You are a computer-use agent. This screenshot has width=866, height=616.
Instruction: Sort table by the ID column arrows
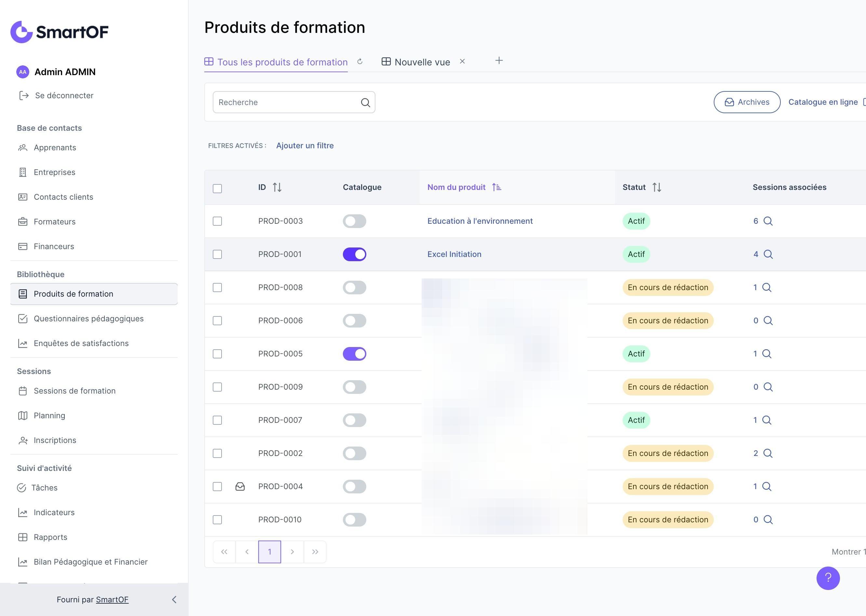(x=277, y=187)
